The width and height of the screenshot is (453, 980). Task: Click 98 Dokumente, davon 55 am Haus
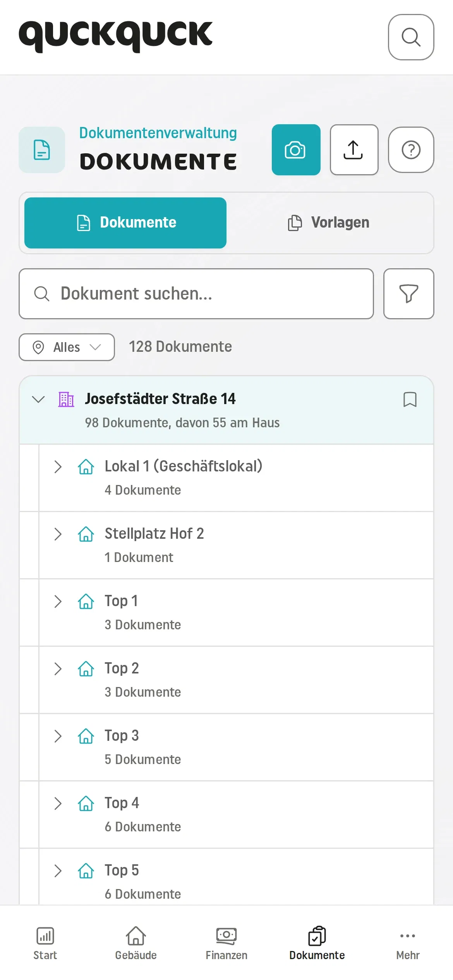point(182,423)
